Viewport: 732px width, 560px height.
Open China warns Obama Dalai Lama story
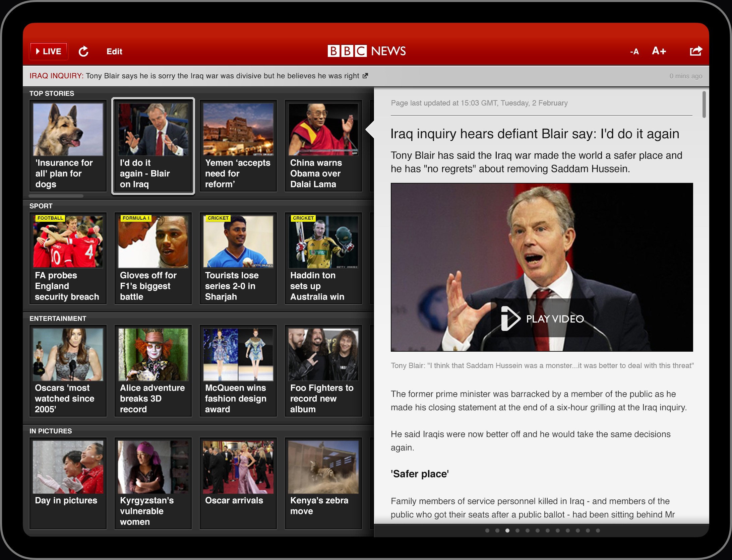pos(323,146)
